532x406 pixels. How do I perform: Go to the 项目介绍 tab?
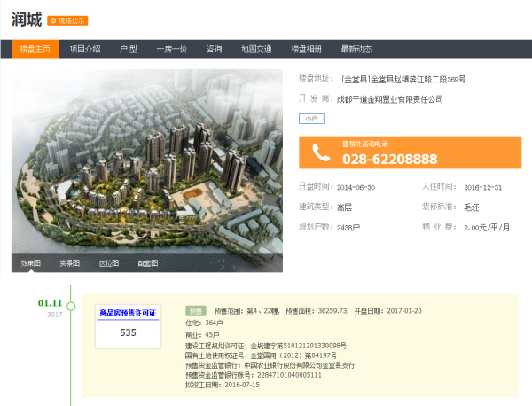(85, 49)
